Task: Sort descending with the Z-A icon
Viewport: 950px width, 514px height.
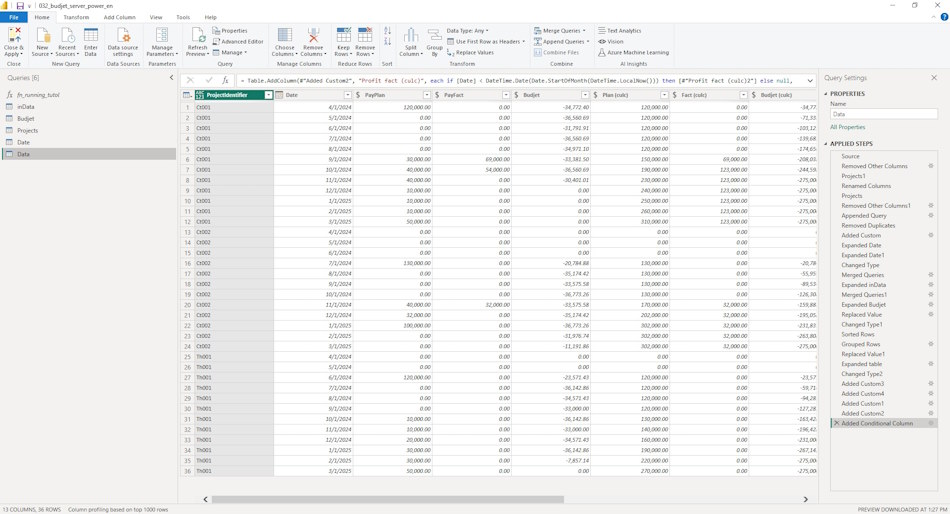Action: (x=388, y=41)
